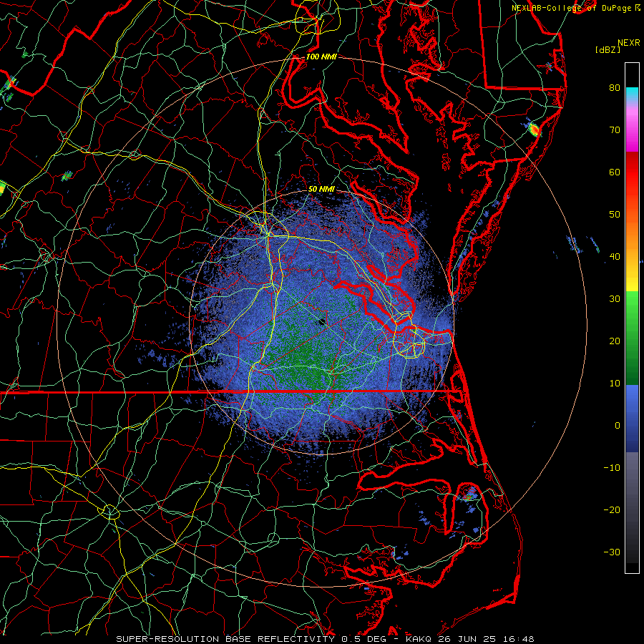Select the 50 NMI range ring label
The image size is (644, 644).
click(321, 189)
